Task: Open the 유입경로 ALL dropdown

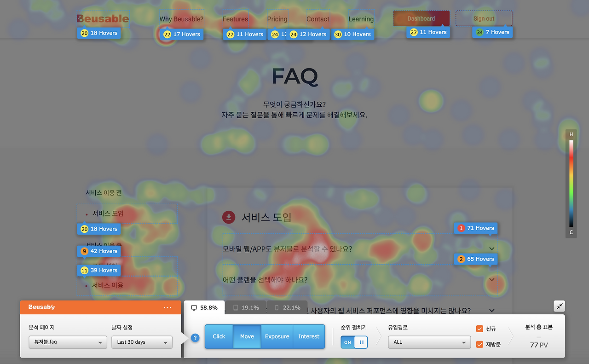Action: pos(429,342)
